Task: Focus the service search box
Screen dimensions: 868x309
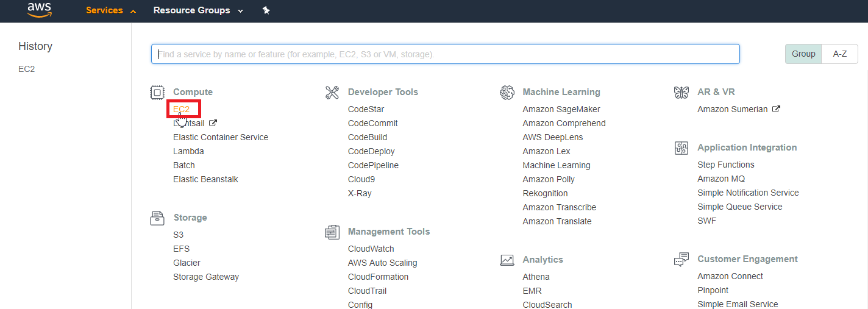Action: [x=446, y=54]
